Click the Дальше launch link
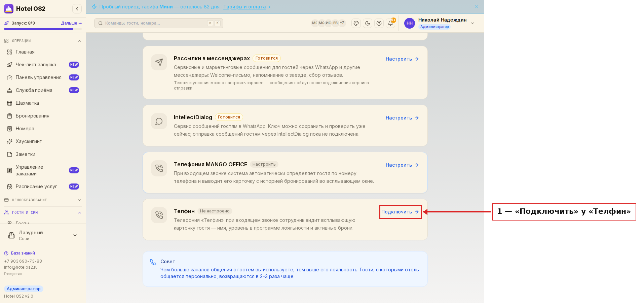The image size is (644, 303). [x=71, y=23]
